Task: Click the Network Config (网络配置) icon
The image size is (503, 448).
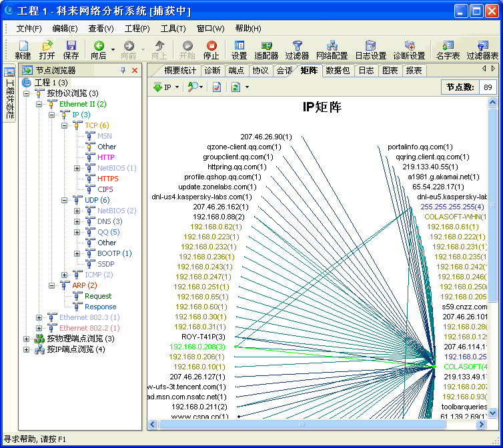Action: pos(332,50)
